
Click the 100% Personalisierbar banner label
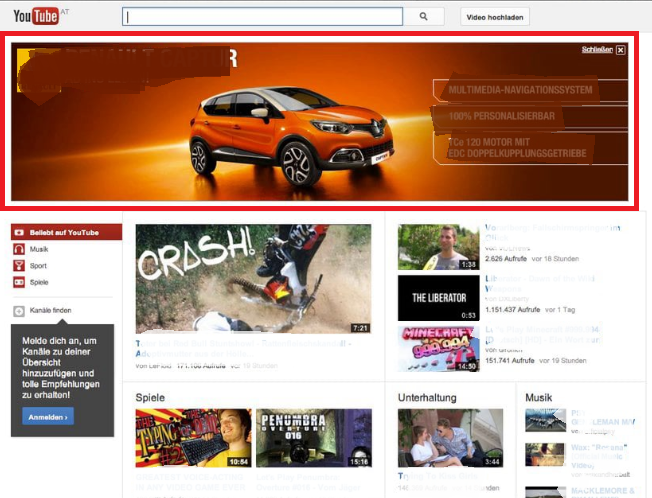(501, 116)
